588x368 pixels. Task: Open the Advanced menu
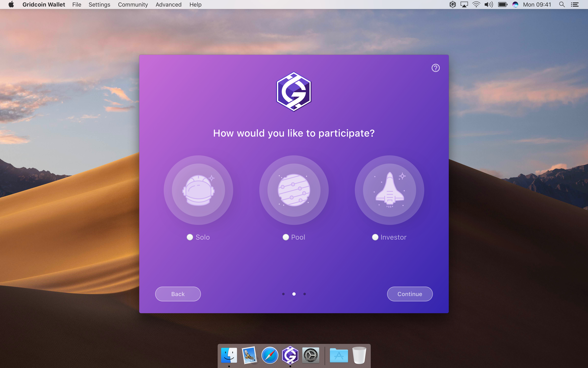(168, 5)
